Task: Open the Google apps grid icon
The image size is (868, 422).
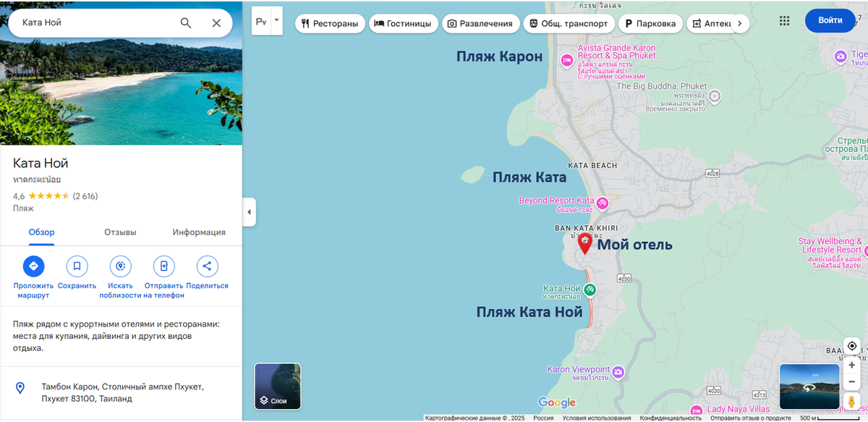Action: coord(785,20)
